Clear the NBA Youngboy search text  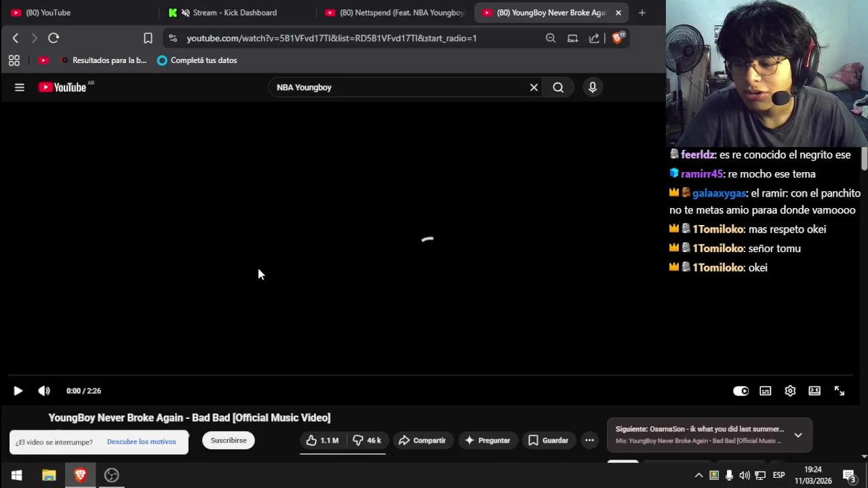pos(534,87)
